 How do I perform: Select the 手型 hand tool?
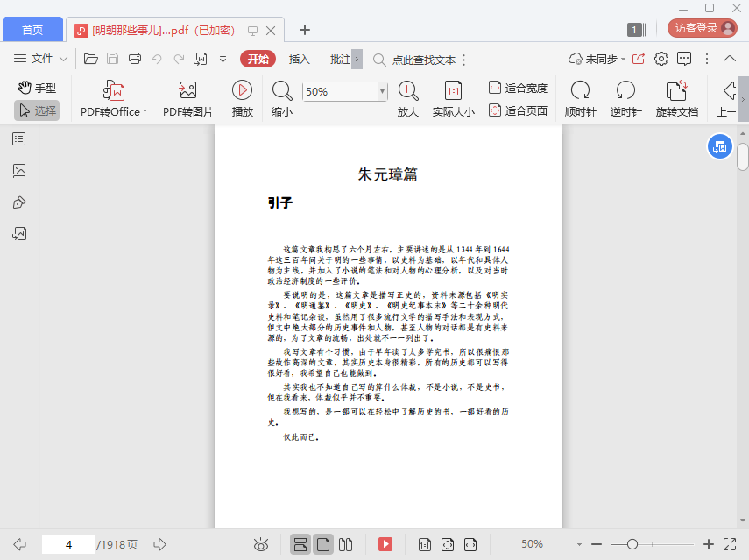[37, 88]
